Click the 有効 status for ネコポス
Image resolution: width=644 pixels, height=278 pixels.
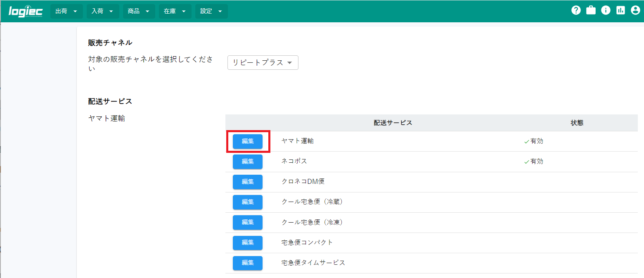(534, 162)
